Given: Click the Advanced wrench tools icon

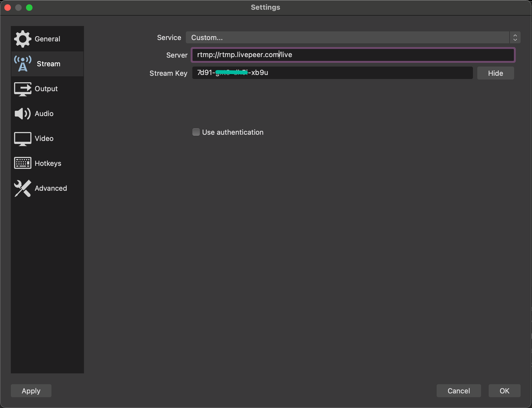Looking at the screenshot, I should tap(22, 188).
